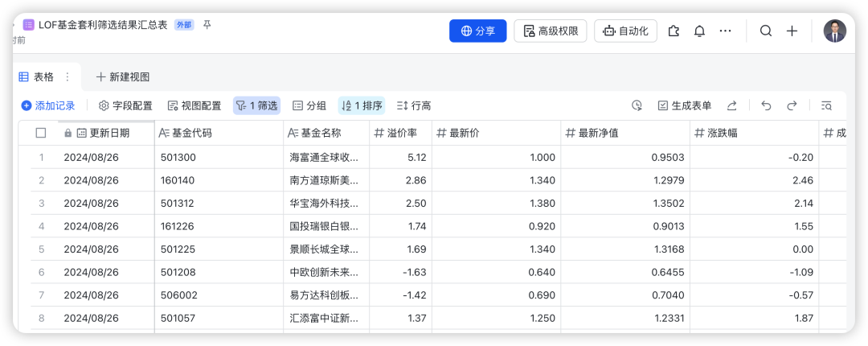The image size is (868, 346).
Task: Toggle the select-all header checkbox
Action: pos(41,133)
